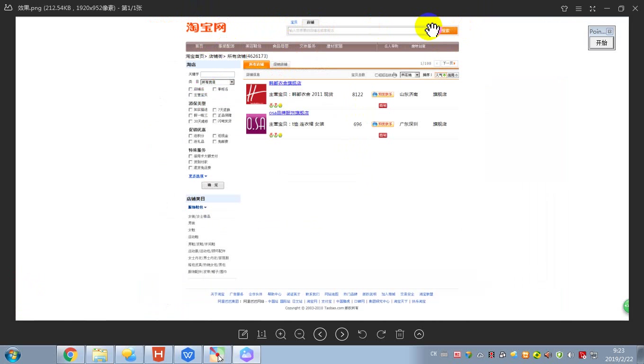Screen dimensions: 644x364
Task: Sort shops by 信用
Action: click(453, 75)
